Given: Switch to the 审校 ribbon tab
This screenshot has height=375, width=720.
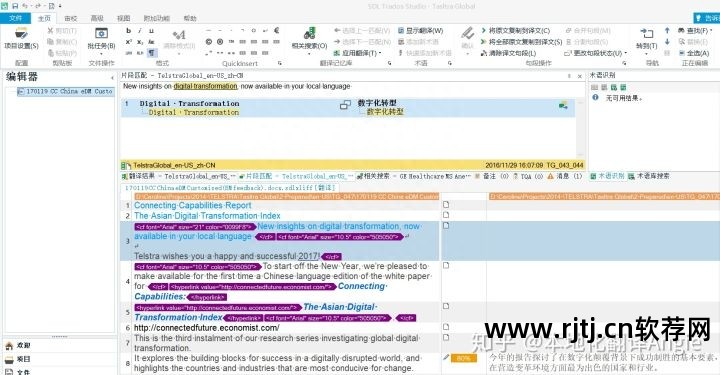Looking at the screenshot, I should [71, 18].
